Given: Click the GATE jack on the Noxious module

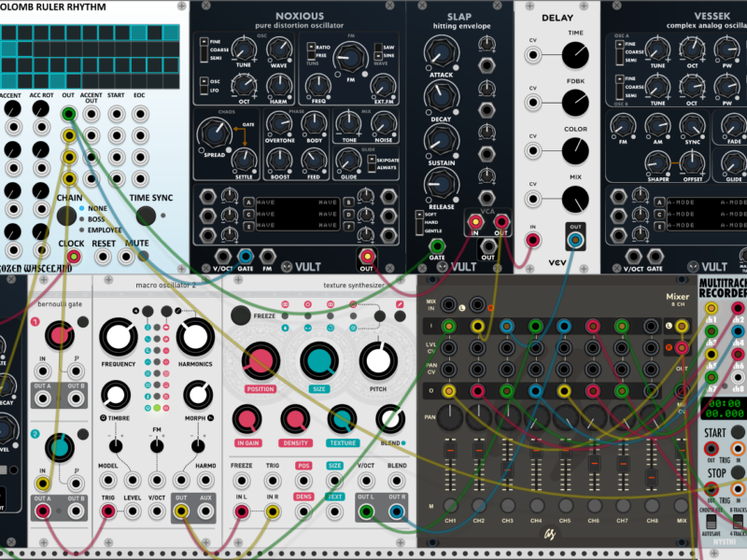Looking at the screenshot, I should 246,257.
